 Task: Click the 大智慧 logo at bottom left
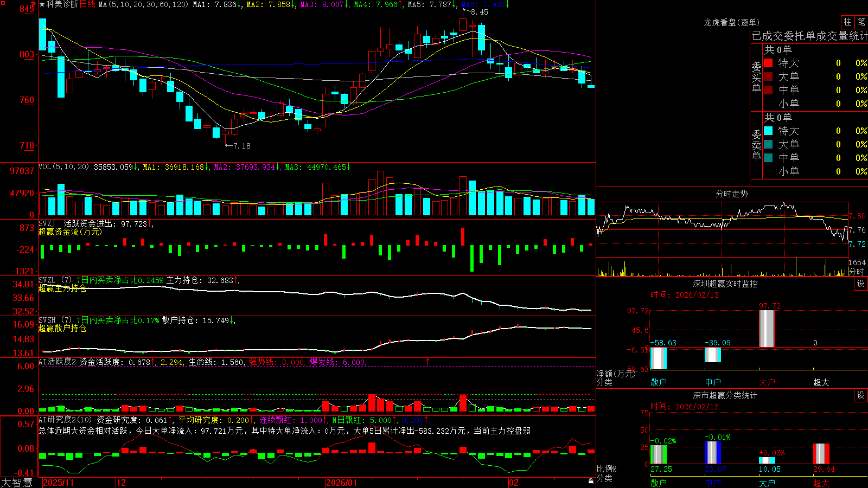tap(17, 482)
